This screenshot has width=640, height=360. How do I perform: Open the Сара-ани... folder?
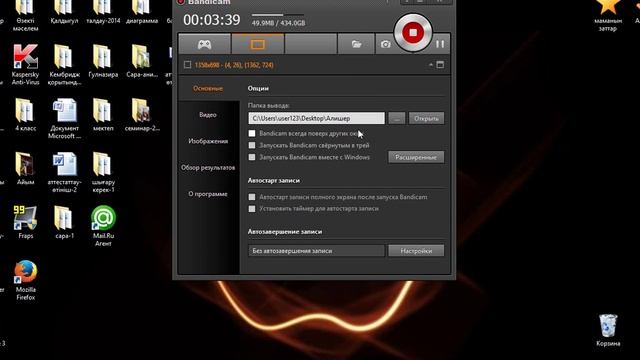[142, 61]
